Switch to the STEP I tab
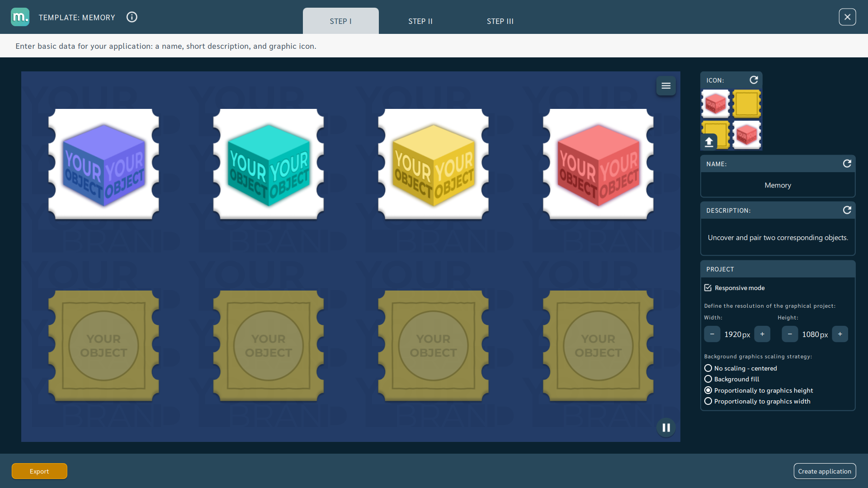This screenshot has height=488, width=868. click(x=341, y=21)
